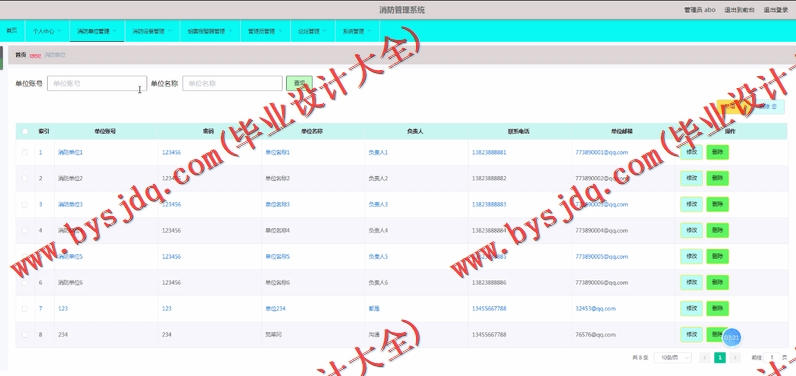Click the 查询 search button
Screen dimensions: 796x376
pos(299,83)
